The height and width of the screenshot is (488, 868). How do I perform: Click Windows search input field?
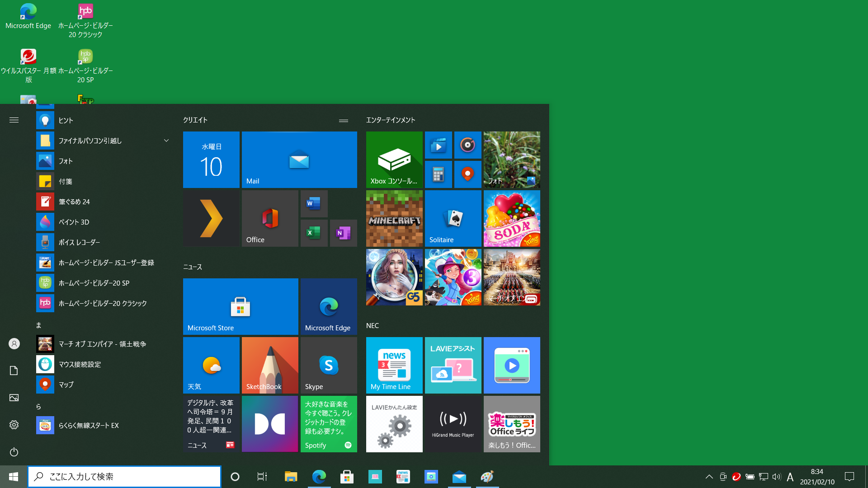[124, 476]
